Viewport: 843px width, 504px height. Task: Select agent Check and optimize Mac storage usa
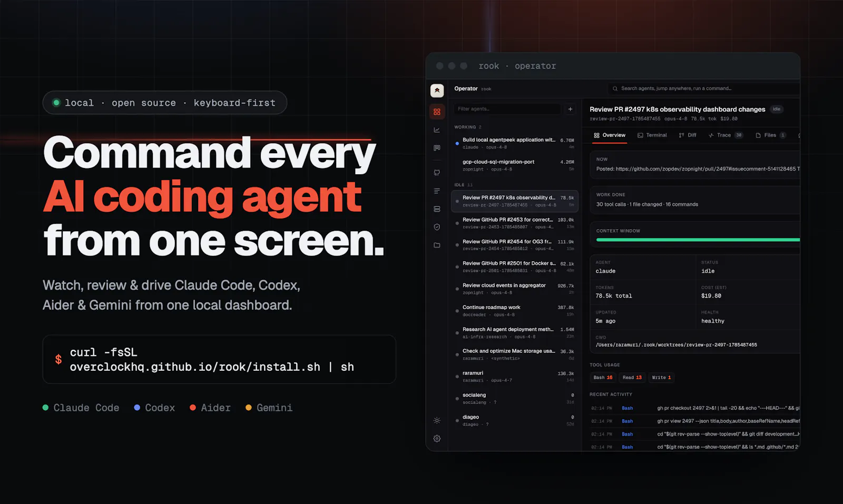(x=515, y=354)
